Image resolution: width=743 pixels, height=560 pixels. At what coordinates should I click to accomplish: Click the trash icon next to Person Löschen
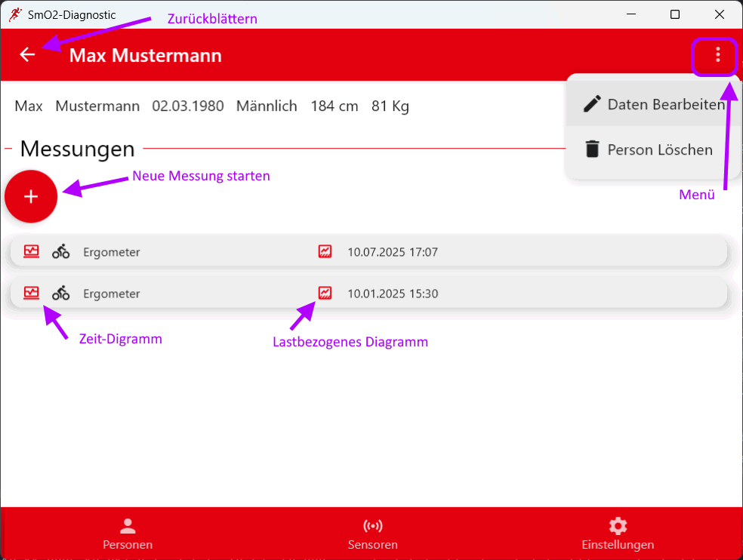(x=593, y=149)
